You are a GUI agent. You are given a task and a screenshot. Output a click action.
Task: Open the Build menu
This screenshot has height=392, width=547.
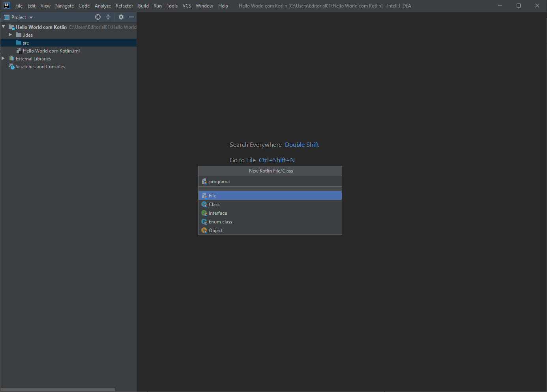click(143, 6)
